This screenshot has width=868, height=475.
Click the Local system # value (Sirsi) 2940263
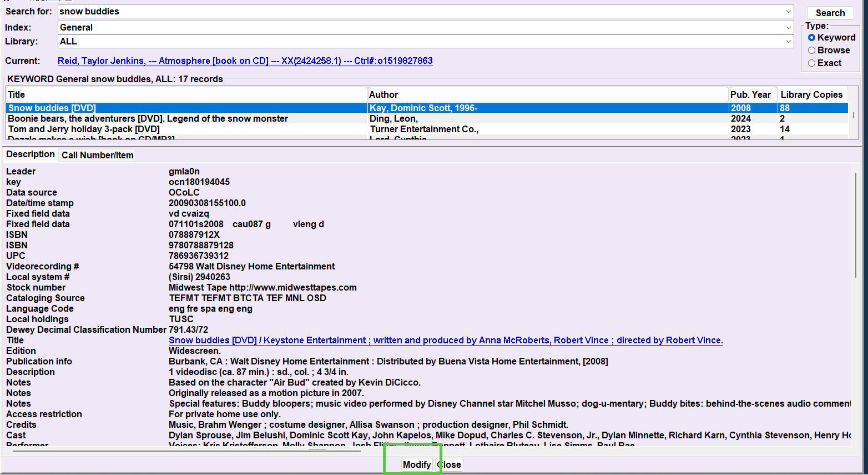pos(199,277)
